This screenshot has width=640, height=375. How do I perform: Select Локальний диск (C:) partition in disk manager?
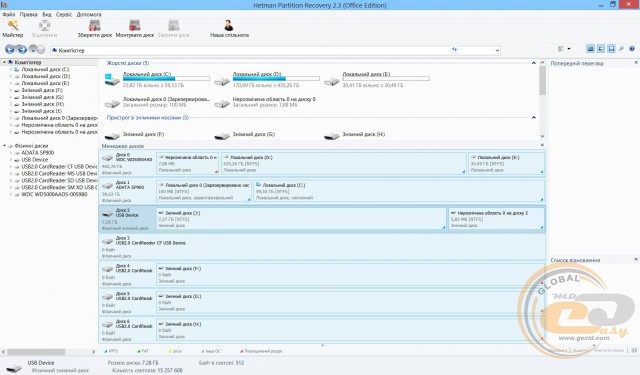[x=399, y=191]
